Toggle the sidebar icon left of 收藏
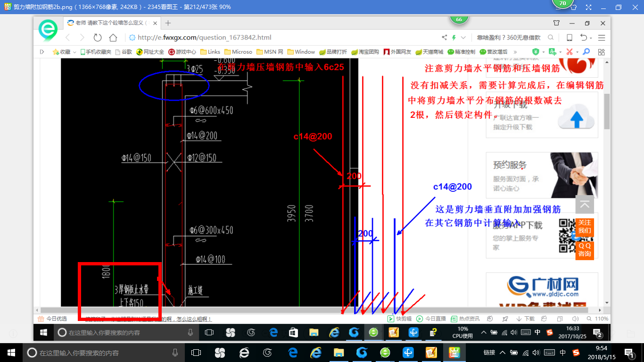644x362 pixels. [42, 52]
